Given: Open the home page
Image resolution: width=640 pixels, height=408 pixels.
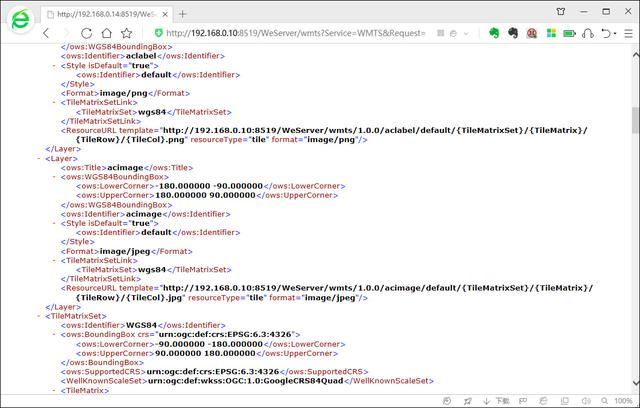Looking at the screenshot, I should [x=107, y=33].
